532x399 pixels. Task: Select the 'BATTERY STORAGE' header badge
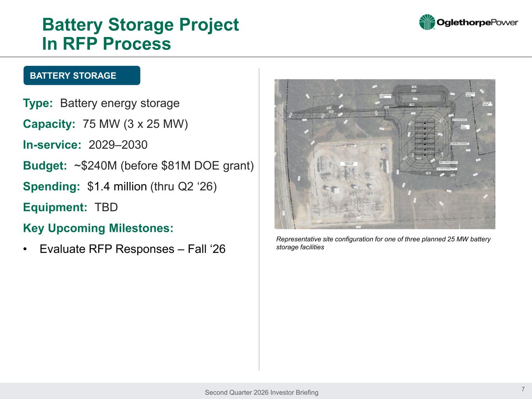point(82,76)
